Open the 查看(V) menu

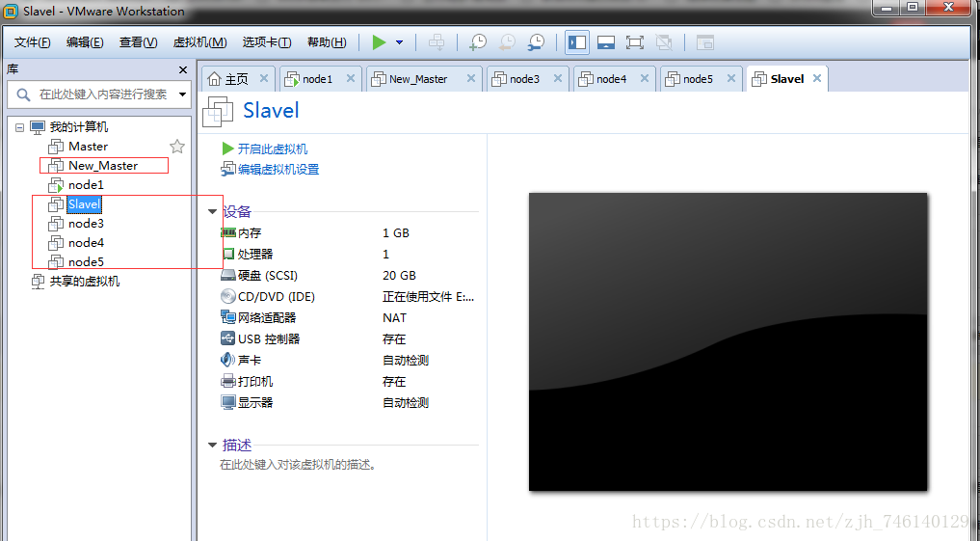click(138, 42)
